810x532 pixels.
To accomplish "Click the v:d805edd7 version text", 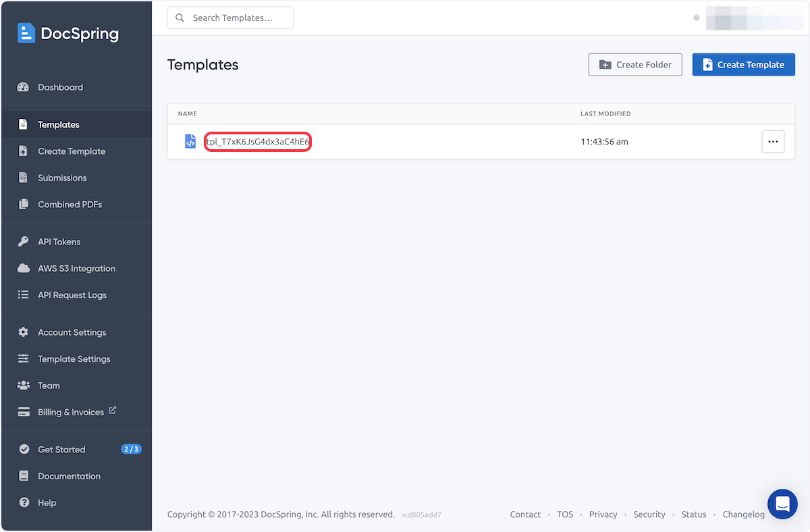I will pos(422,515).
